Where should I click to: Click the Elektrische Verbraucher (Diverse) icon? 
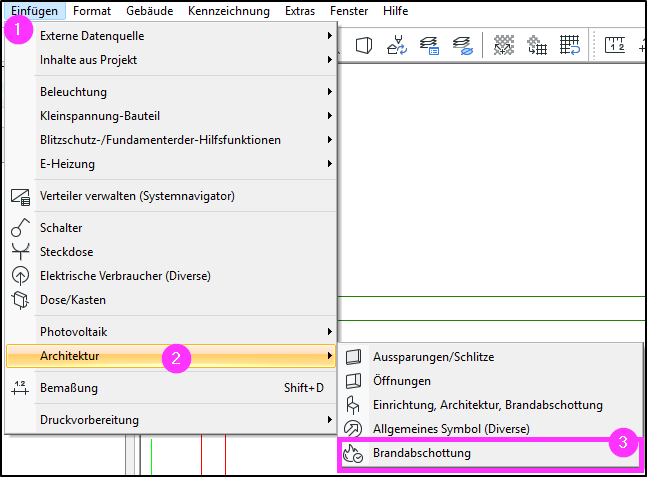coord(20,276)
